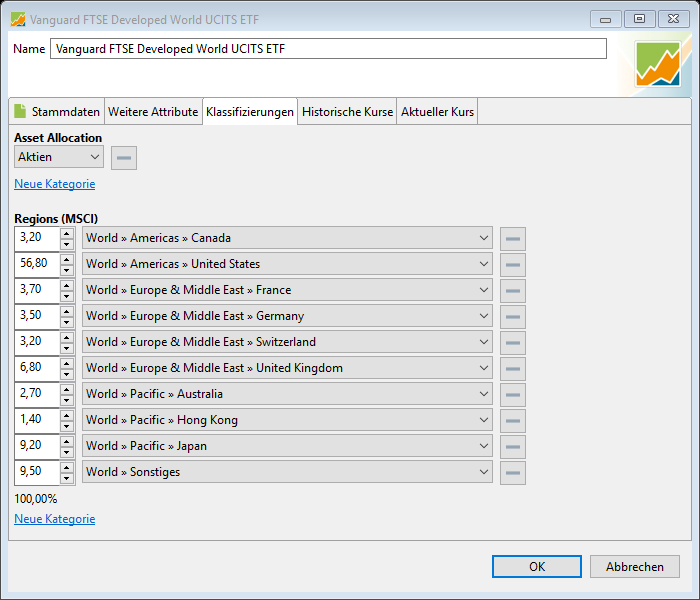Open the France region dropdown
The width and height of the screenshot is (700, 600).
[287, 289]
